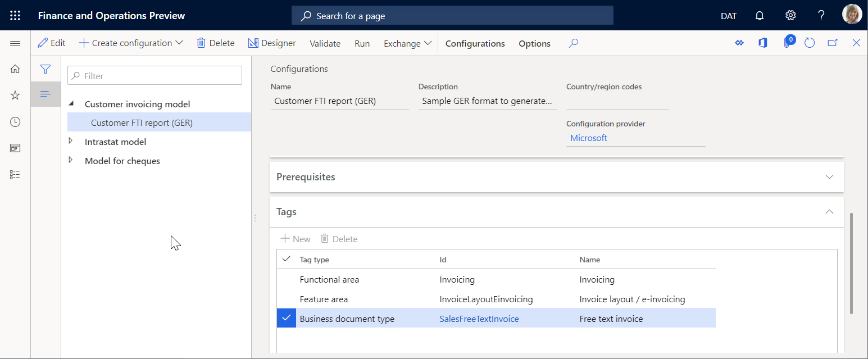Select the Functional area row checkbox
The width and height of the screenshot is (868, 359).
pyautogui.click(x=287, y=279)
